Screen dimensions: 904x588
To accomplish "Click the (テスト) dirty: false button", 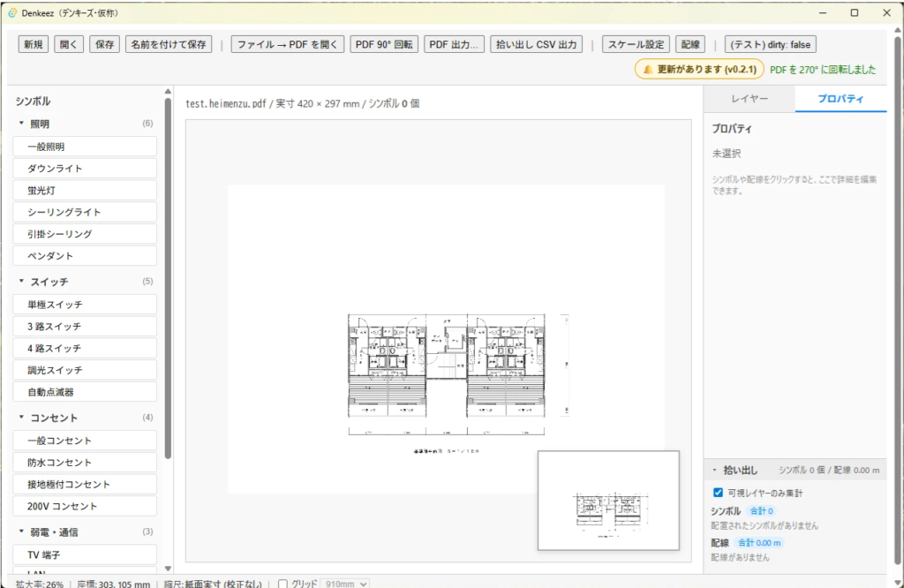I will (770, 44).
